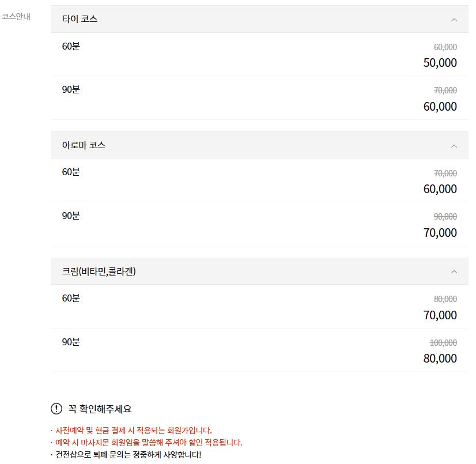The width and height of the screenshot is (476, 464).
Task: Select the 90분 option under 아로마 코스
Action: point(70,216)
